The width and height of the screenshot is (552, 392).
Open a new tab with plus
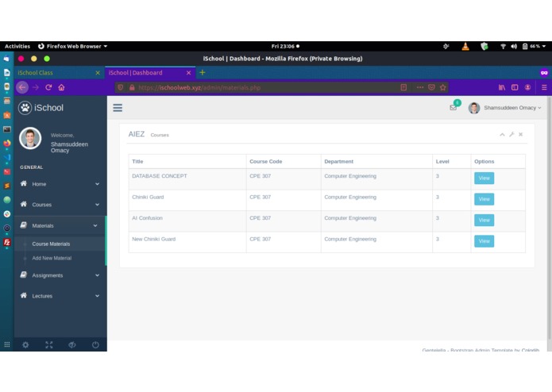coord(203,73)
